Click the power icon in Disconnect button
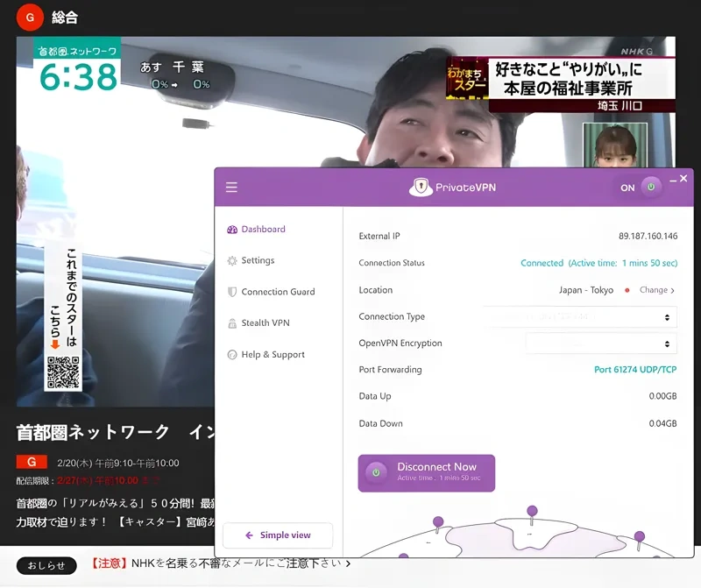This screenshot has height=588, width=701. coord(376,472)
